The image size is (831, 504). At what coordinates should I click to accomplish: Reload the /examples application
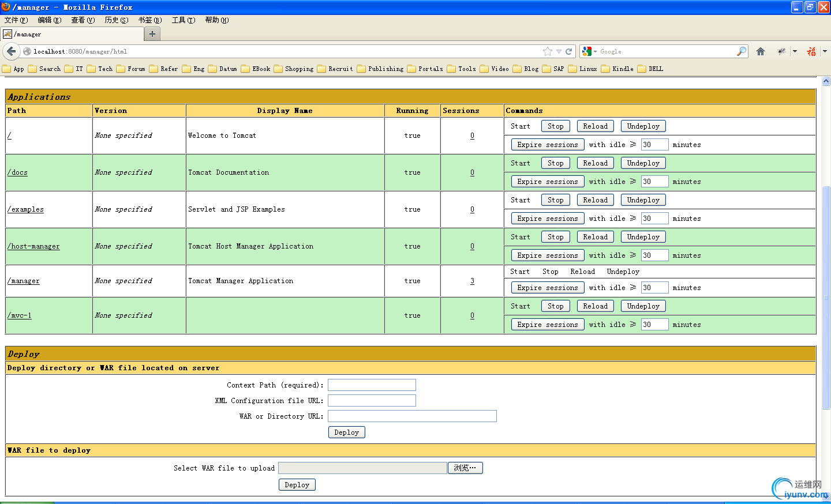[x=595, y=200]
